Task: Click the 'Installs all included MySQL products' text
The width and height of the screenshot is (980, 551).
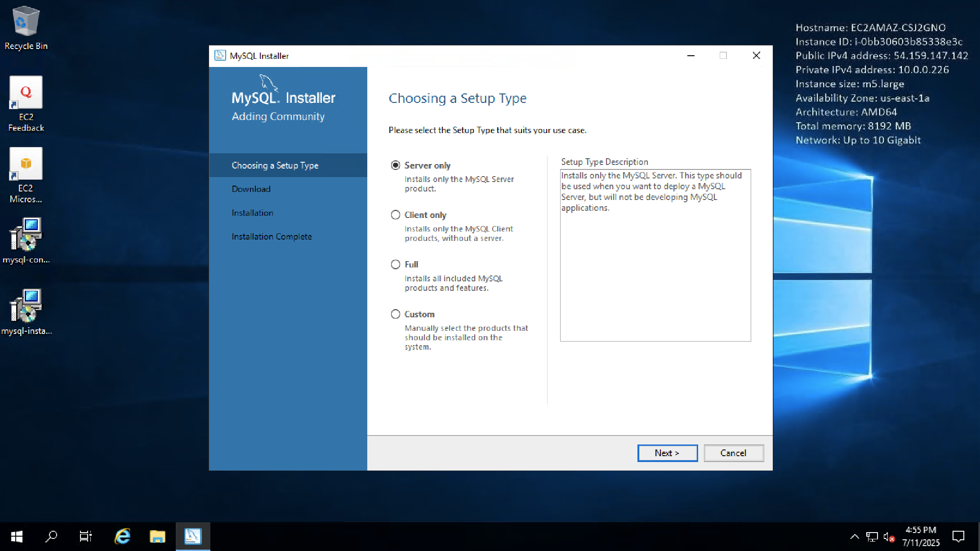Action: [454, 283]
